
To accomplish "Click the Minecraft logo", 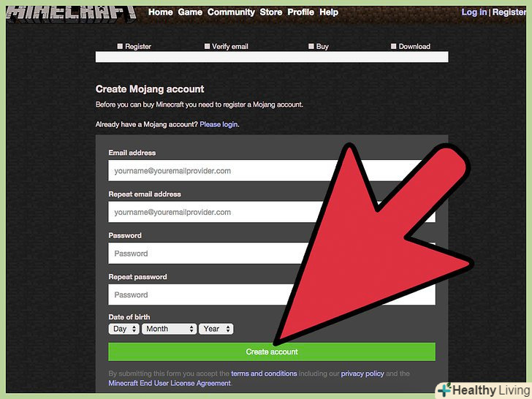I will [x=72, y=14].
